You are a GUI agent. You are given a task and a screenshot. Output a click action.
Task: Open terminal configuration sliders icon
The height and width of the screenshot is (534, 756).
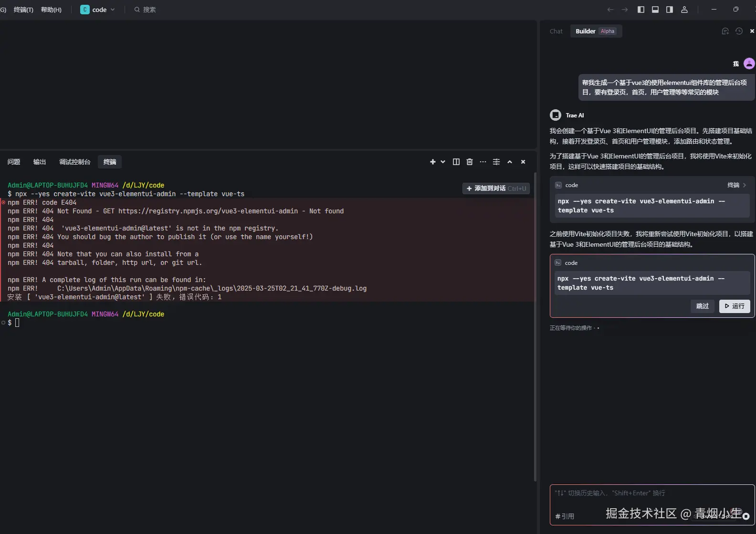click(x=496, y=162)
